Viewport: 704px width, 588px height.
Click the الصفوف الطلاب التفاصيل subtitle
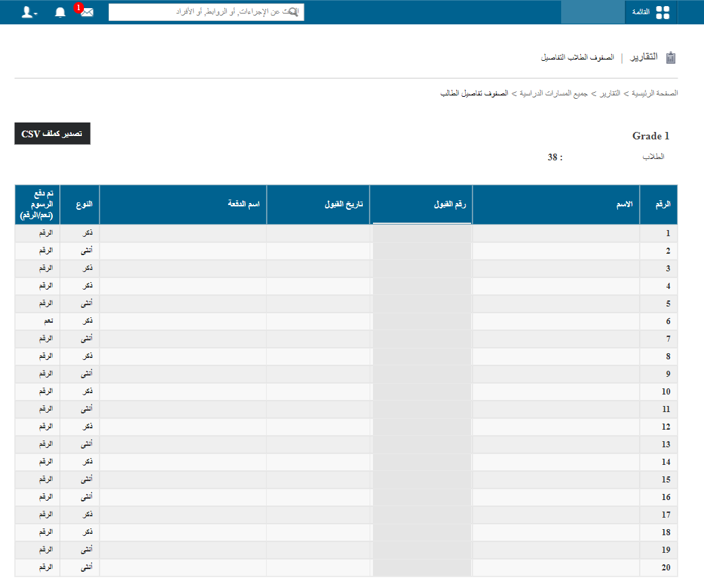[x=577, y=58]
